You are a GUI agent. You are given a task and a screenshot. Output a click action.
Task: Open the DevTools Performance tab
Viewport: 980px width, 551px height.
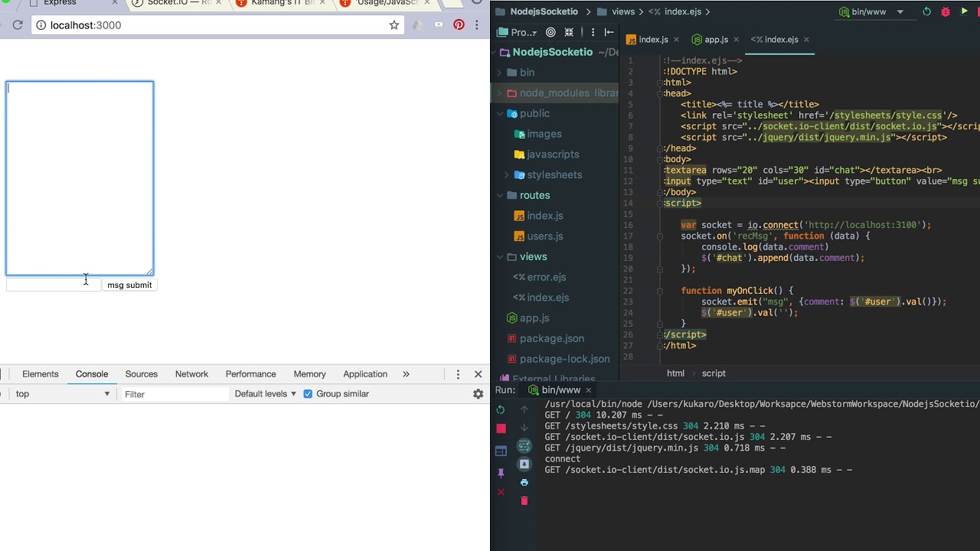pos(251,374)
